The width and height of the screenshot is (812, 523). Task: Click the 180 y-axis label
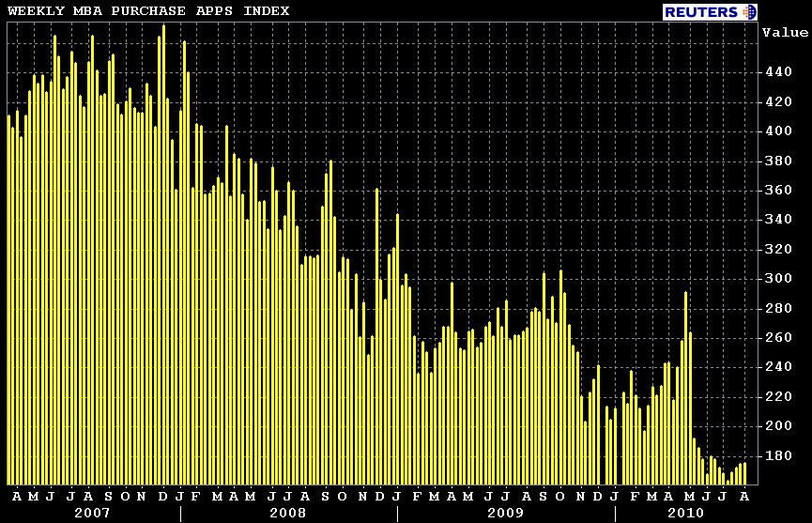click(x=777, y=455)
